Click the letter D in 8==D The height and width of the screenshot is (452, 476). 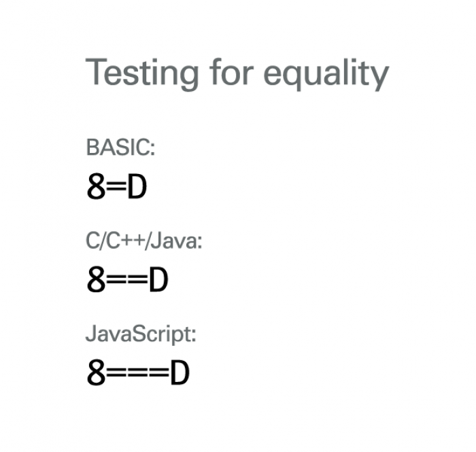point(158,279)
